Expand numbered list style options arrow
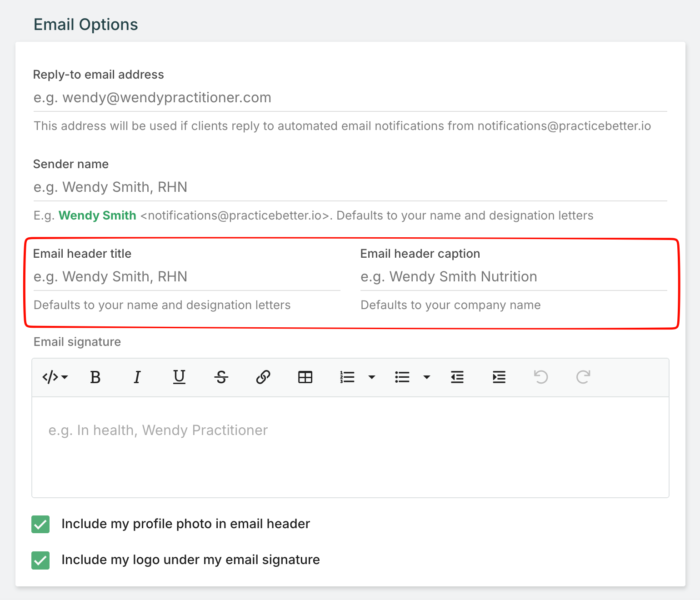Image resolution: width=700 pixels, height=600 pixels. (372, 377)
